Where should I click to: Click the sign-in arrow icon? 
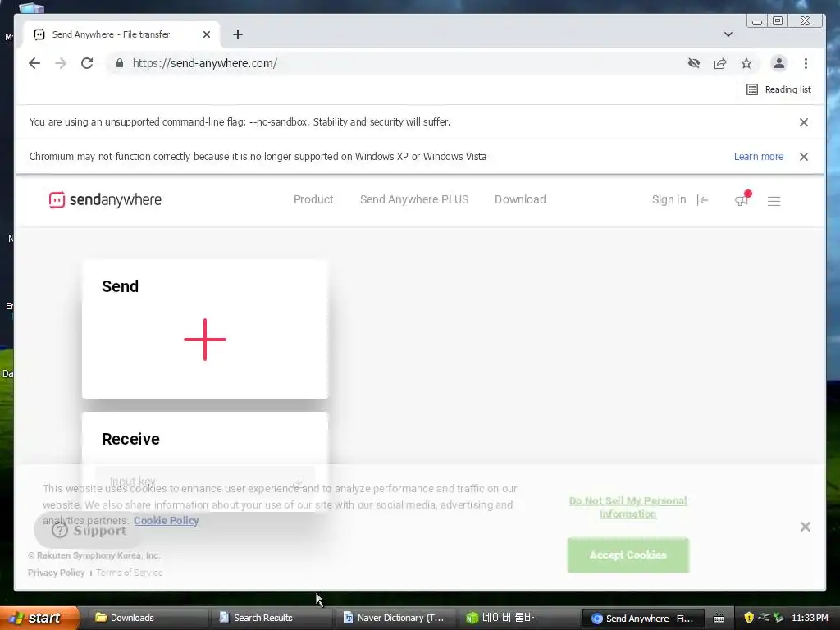tap(702, 200)
